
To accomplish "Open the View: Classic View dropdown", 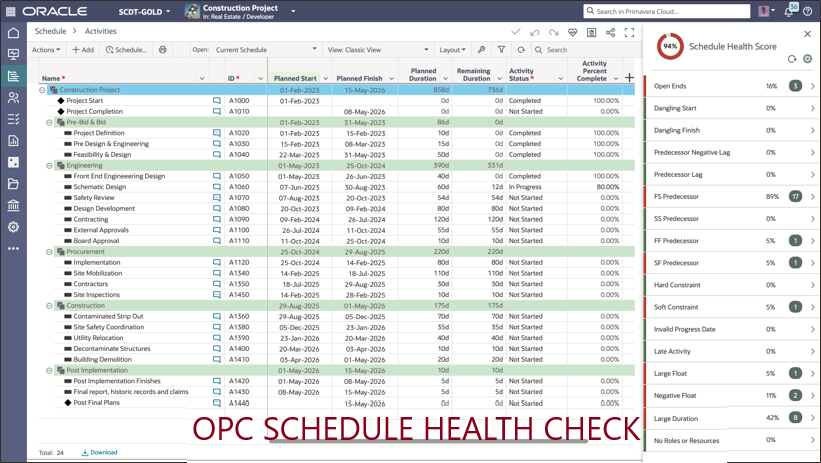I will [x=378, y=49].
